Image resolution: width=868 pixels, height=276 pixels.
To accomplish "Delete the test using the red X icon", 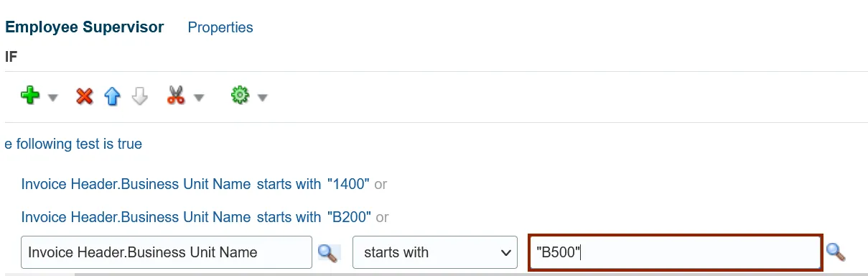I will [85, 96].
